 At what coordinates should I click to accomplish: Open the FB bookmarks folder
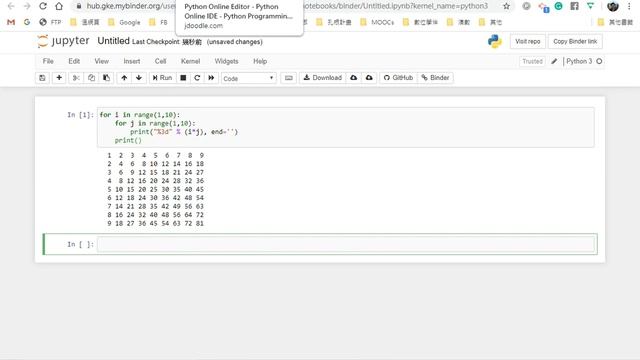pyautogui.click(x=158, y=22)
